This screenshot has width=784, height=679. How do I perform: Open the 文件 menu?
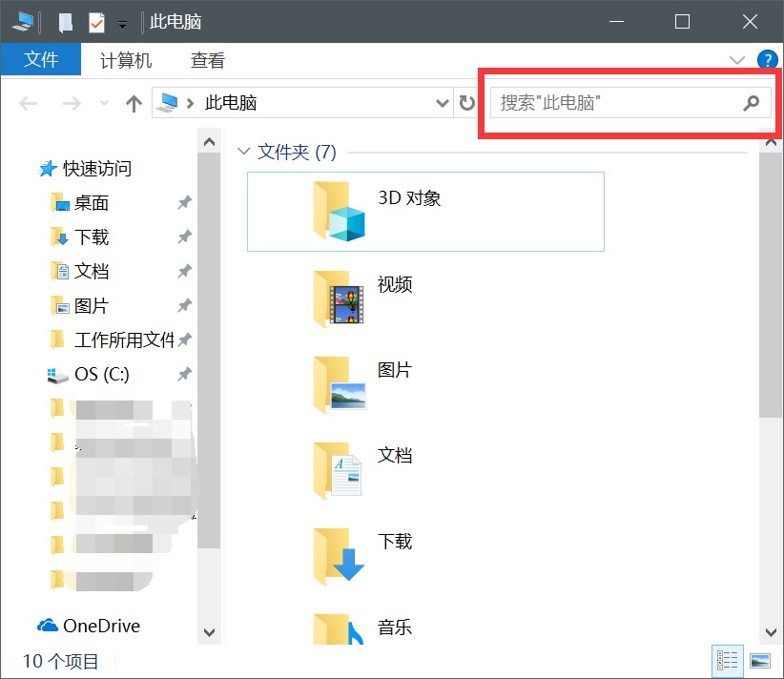[x=41, y=60]
